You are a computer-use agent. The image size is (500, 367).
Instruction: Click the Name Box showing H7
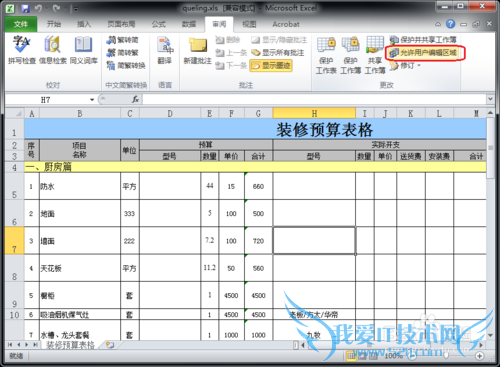[x=46, y=100]
